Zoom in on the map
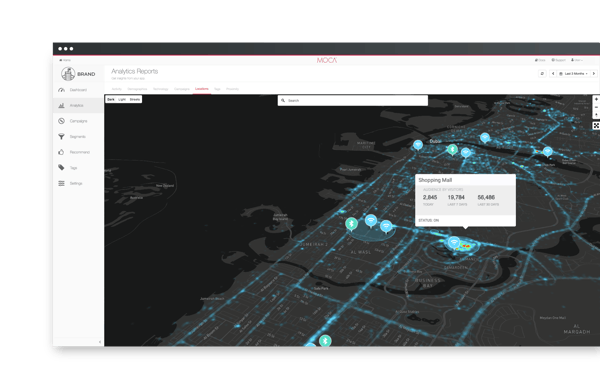 point(596,99)
